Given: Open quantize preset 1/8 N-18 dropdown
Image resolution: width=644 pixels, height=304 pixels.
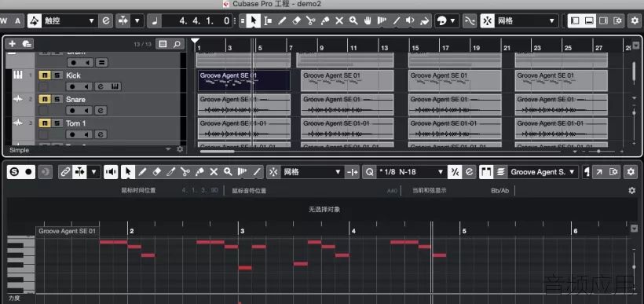Looking at the screenshot, I should click(412, 172).
